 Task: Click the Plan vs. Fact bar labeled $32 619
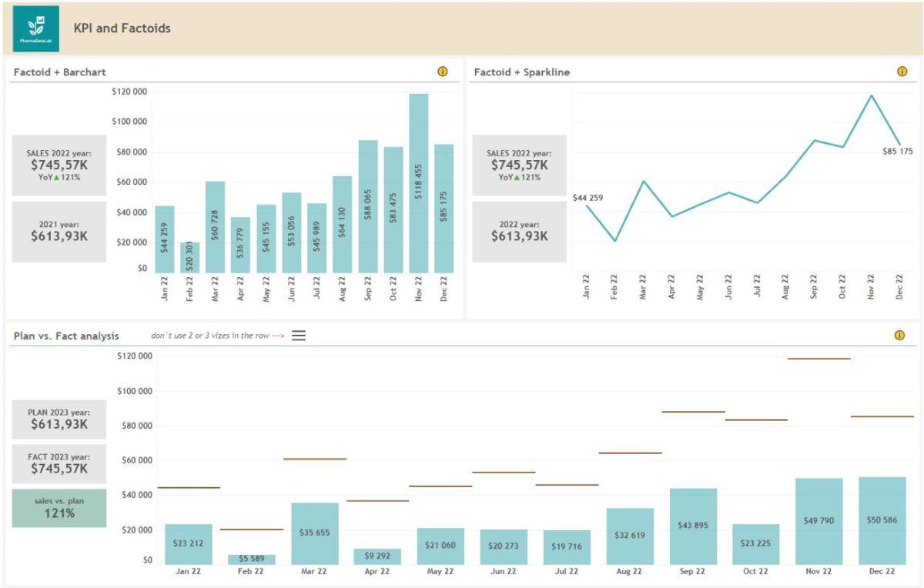(631, 536)
